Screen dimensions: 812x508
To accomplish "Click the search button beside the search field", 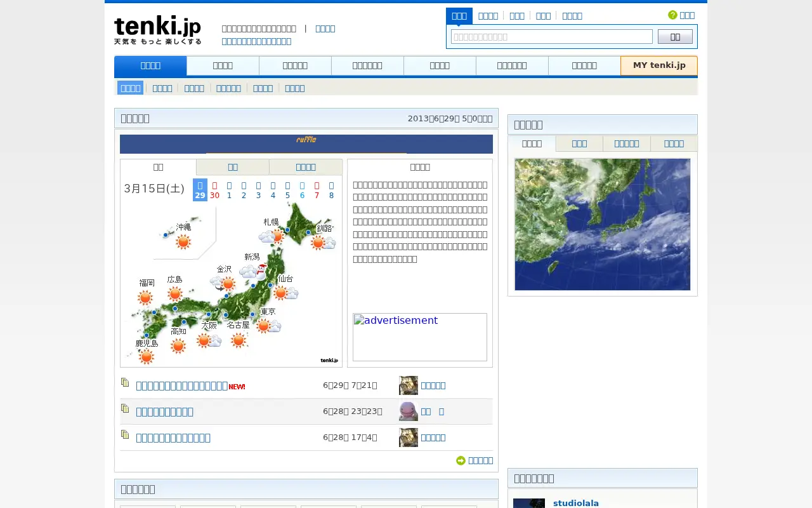I will (x=675, y=37).
